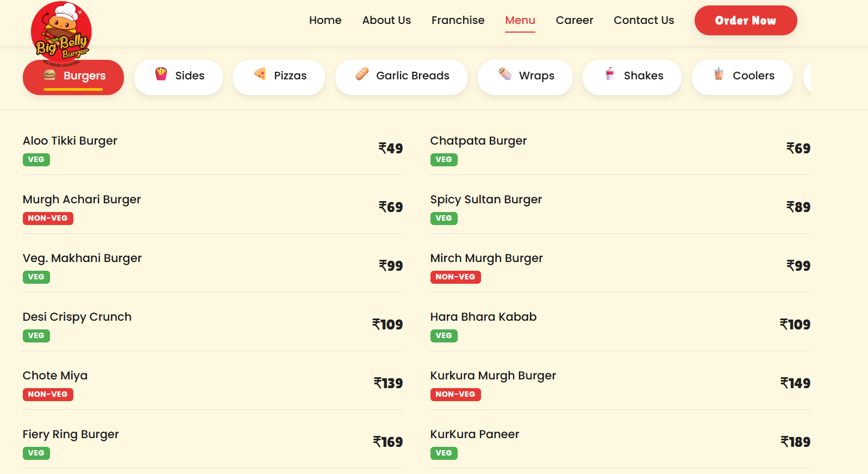Viewport: 868px width, 474px height.
Task: Click VEG badge under Hara Bhara Kabab
Action: (444, 336)
